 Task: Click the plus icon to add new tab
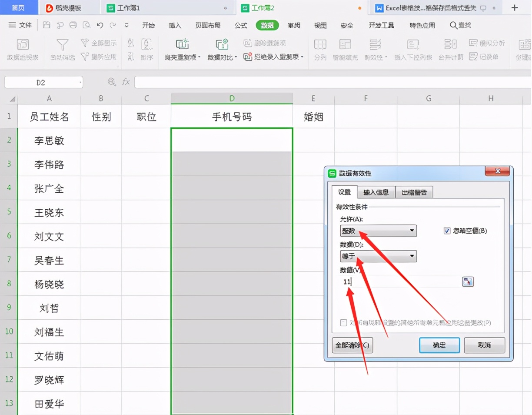[515, 8]
